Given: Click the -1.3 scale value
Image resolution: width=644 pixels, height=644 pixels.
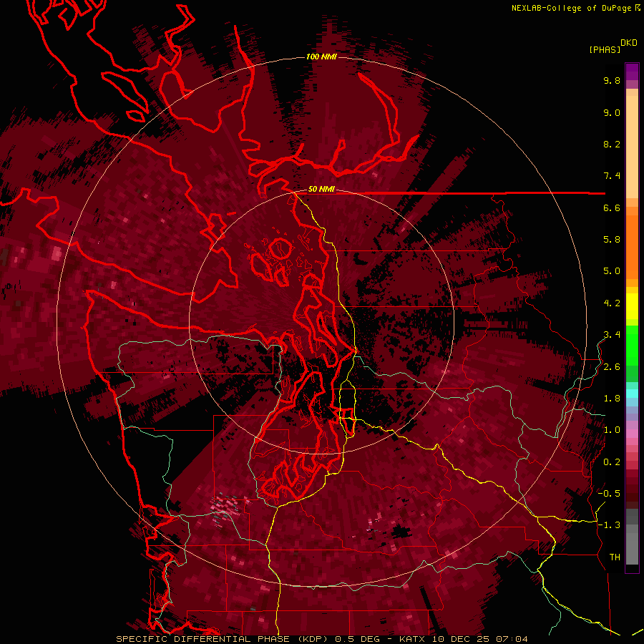Looking at the screenshot, I should click(x=609, y=526).
